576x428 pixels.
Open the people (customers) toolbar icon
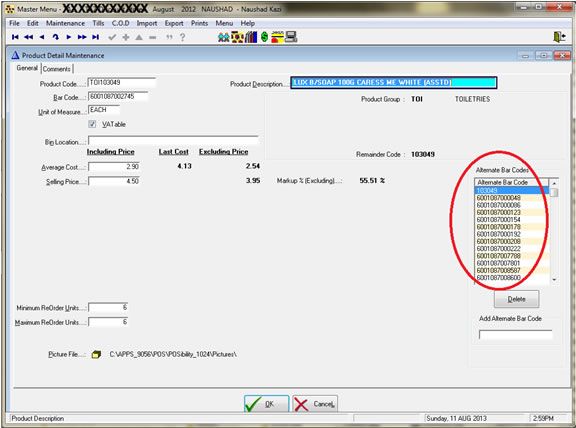pyautogui.click(x=223, y=37)
